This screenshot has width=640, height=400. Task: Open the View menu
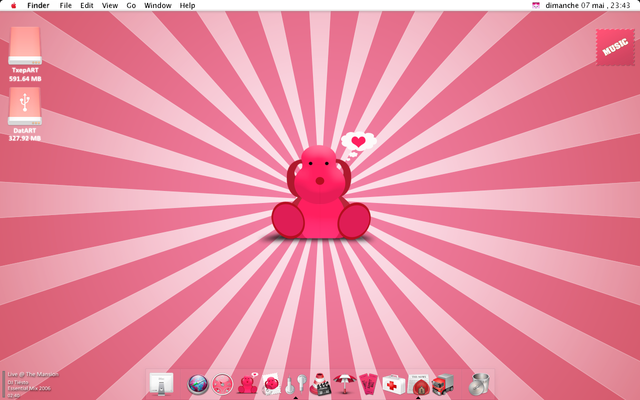(110, 6)
